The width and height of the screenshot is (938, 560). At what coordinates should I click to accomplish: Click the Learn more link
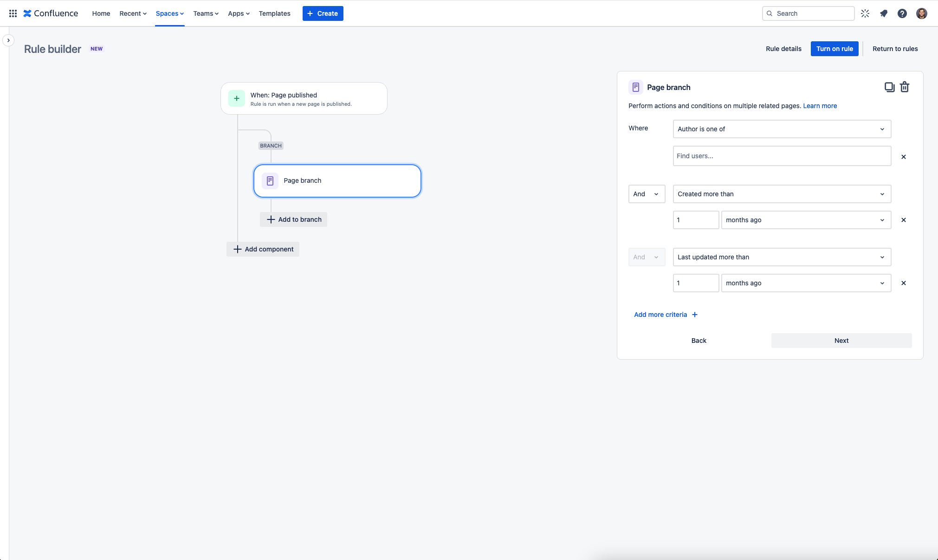[820, 106]
